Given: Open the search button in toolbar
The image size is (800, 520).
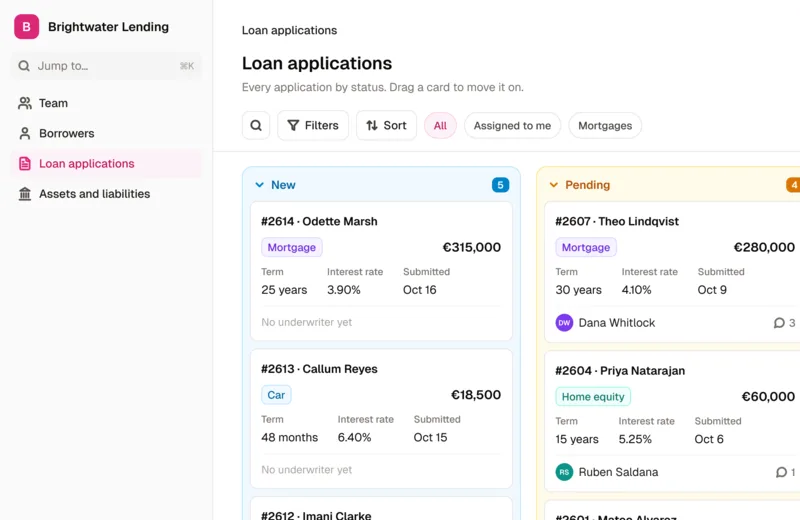Looking at the screenshot, I should pos(256,126).
